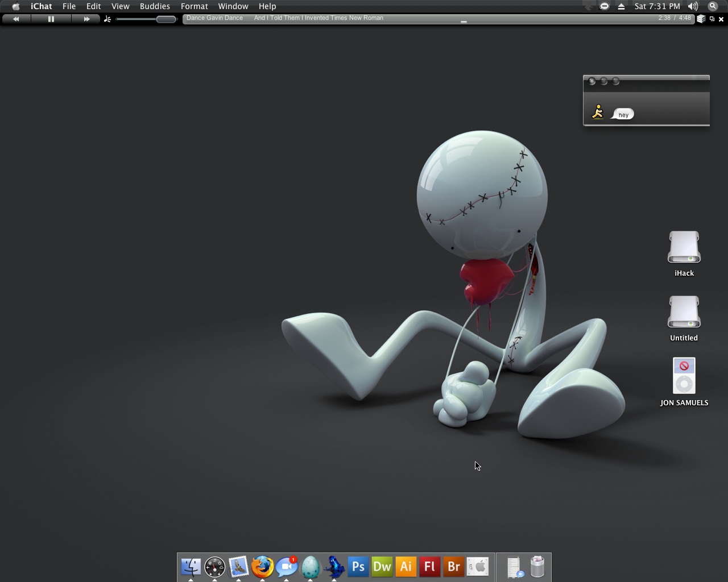Click the AIM running man buddy icon
728x582 pixels.
pyautogui.click(x=597, y=112)
